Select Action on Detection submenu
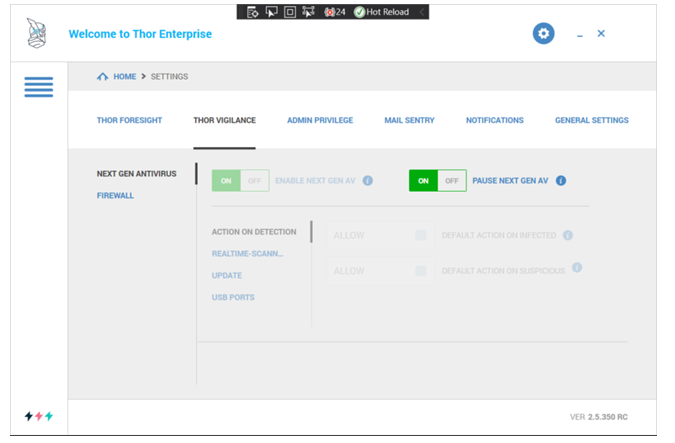 254,232
